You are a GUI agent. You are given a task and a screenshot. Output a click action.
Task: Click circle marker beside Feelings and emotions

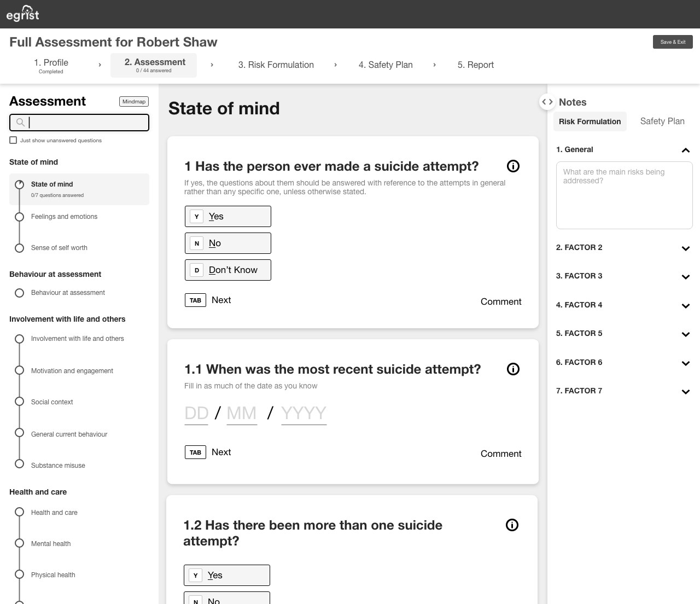[19, 217]
